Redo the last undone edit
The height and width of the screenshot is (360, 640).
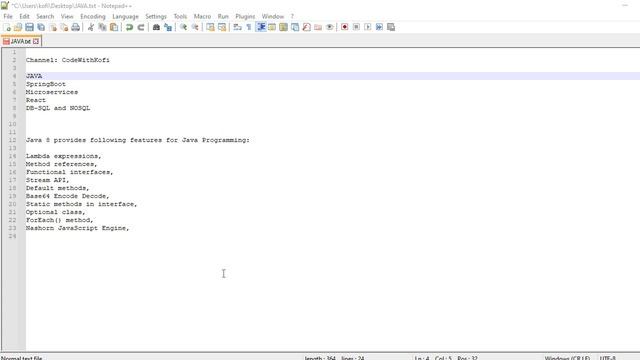coord(141,27)
